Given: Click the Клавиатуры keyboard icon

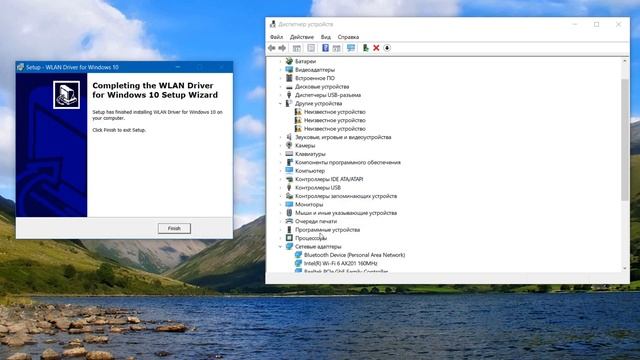Looking at the screenshot, I should tap(289, 154).
